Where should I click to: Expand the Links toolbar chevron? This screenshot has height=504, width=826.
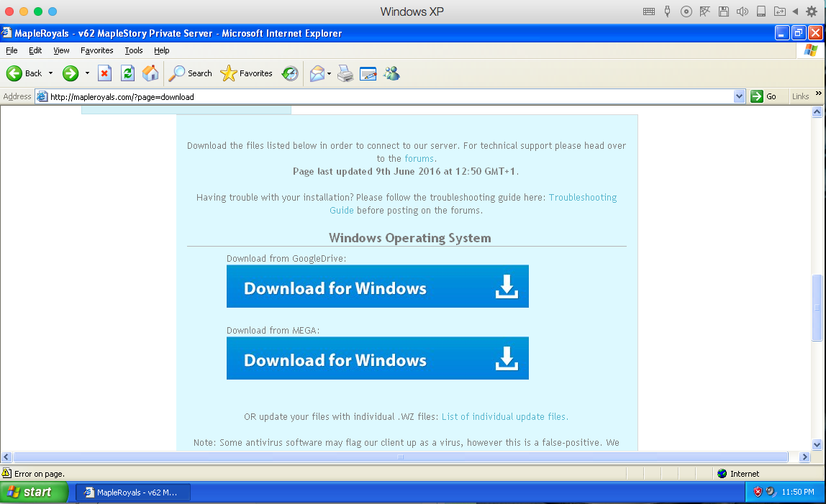(x=818, y=93)
